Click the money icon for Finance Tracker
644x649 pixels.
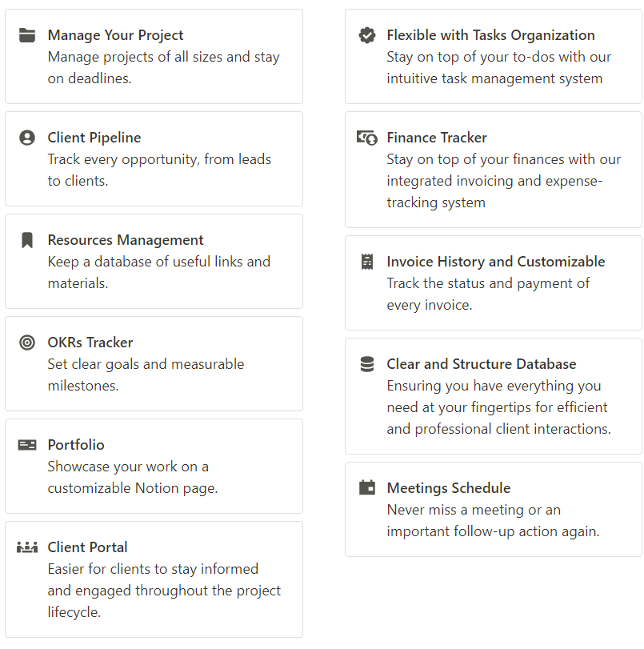coord(366,138)
